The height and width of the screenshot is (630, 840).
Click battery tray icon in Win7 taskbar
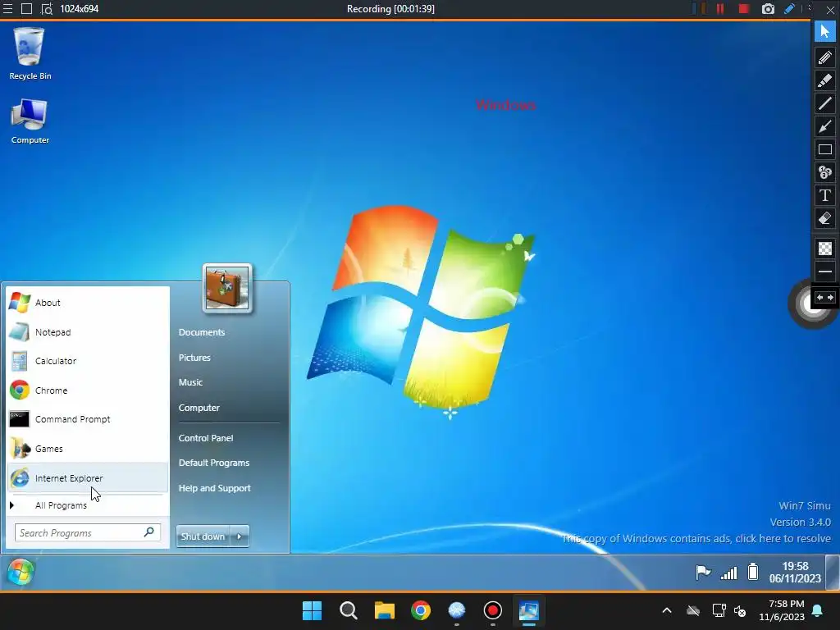click(753, 572)
